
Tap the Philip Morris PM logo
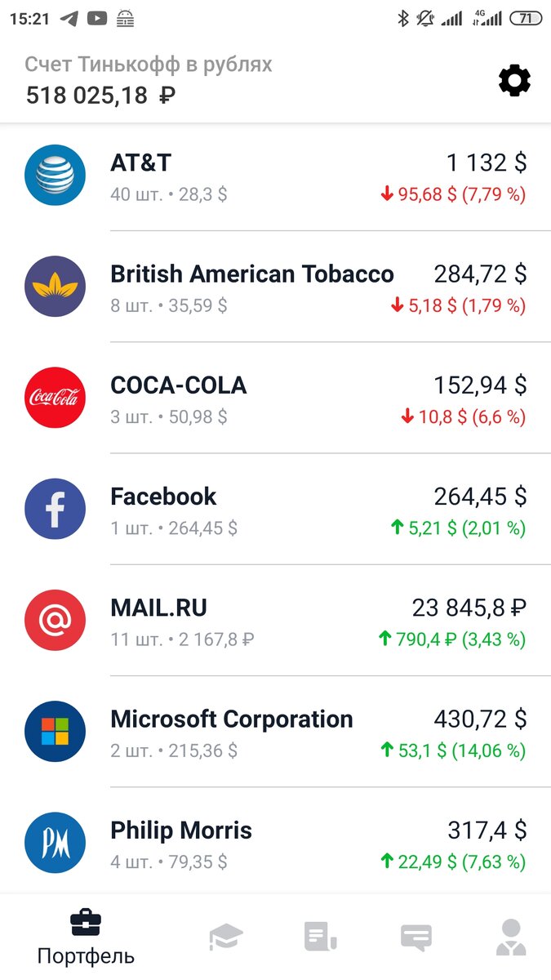pyautogui.click(x=55, y=843)
